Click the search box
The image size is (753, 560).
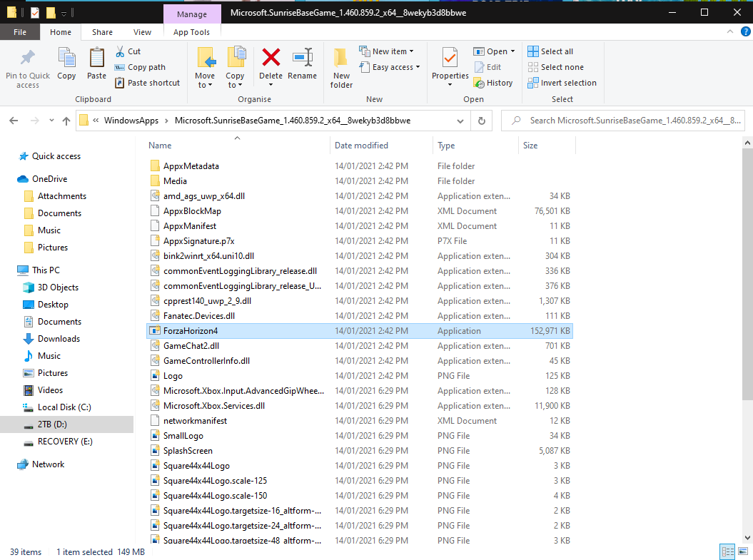[x=623, y=121]
